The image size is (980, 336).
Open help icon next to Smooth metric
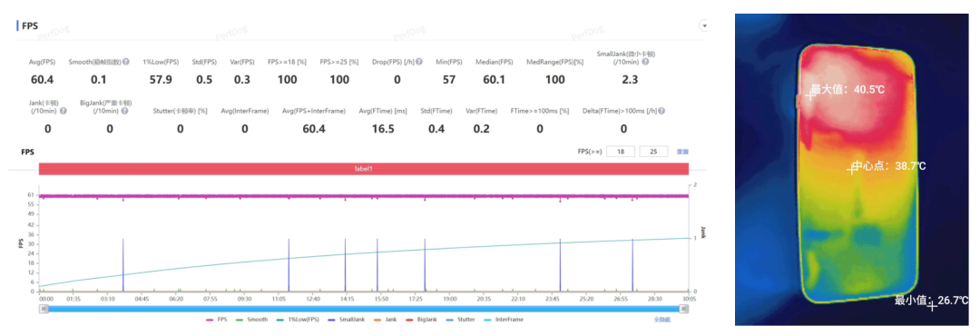125,62
